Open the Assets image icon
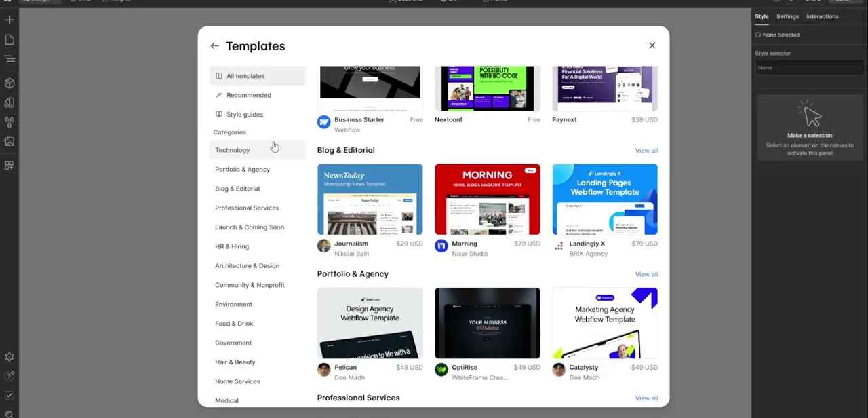Image resolution: width=868 pixels, height=418 pixels. click(9, 141)
